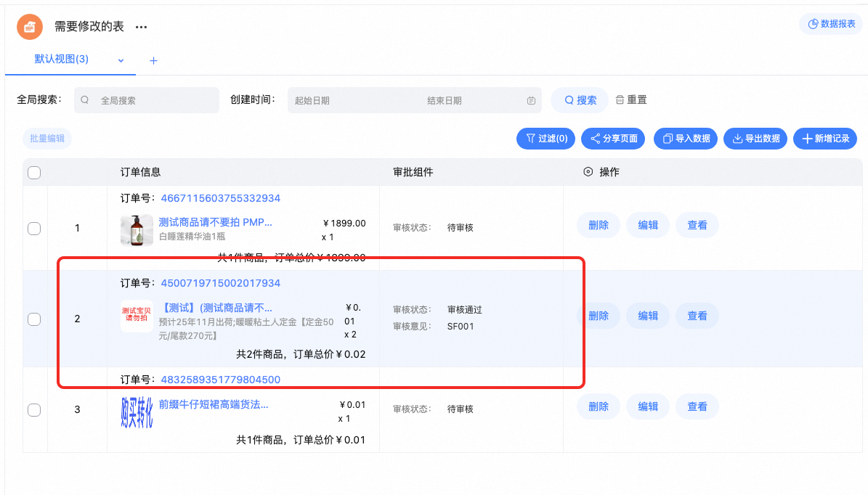Toggle the select-all checkbox in table header
This screenshot has height=495, width=868.
(34, 173)
